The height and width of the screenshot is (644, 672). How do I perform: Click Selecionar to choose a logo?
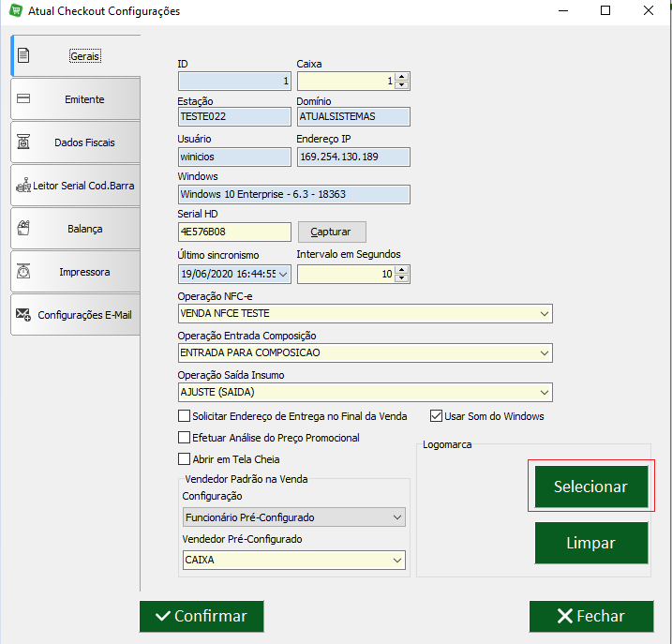click(x=591, y=487)
